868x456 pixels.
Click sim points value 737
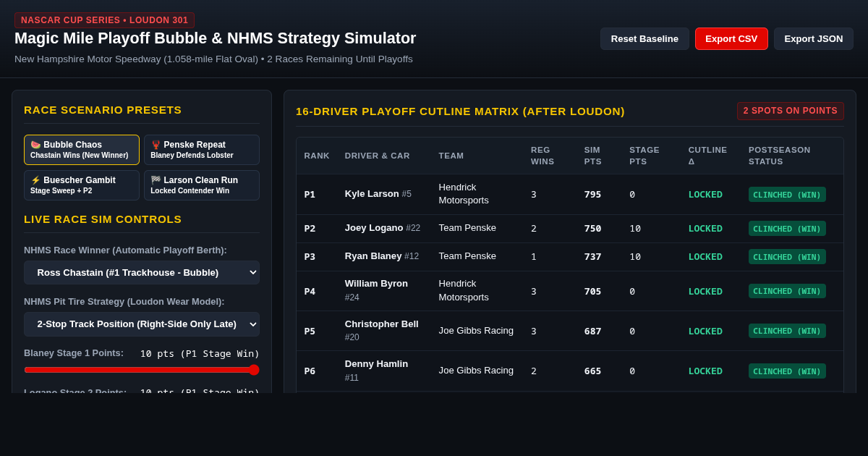(x=593, y=257)
